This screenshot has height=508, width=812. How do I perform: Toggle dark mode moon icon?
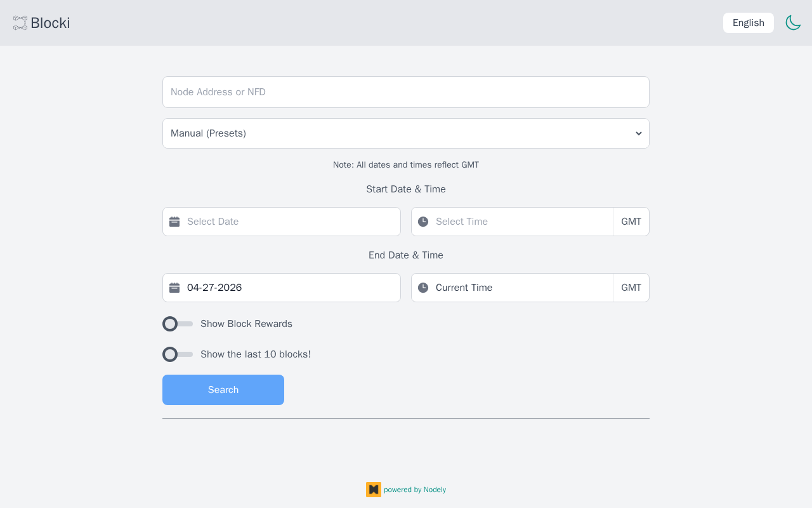(793, 23)
